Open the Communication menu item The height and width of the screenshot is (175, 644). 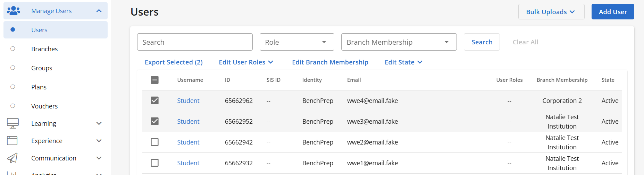point(56,158)
